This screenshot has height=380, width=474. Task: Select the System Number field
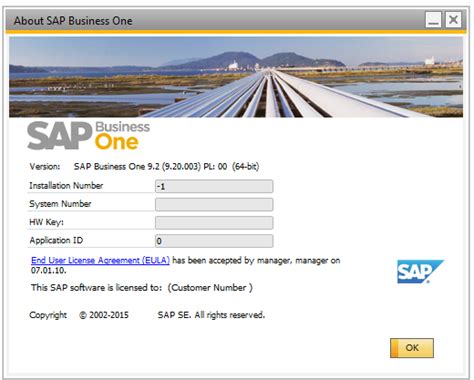coord(214,204)
